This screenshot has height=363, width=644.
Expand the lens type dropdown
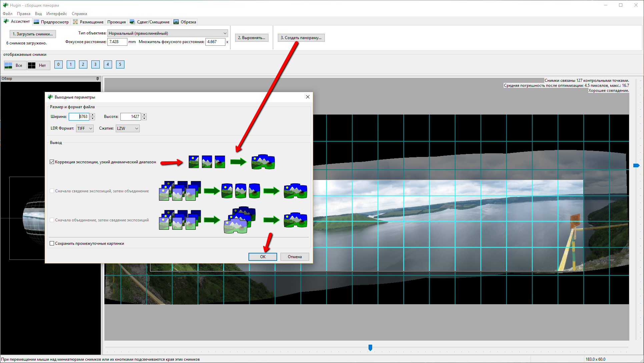tap(225, 33)
